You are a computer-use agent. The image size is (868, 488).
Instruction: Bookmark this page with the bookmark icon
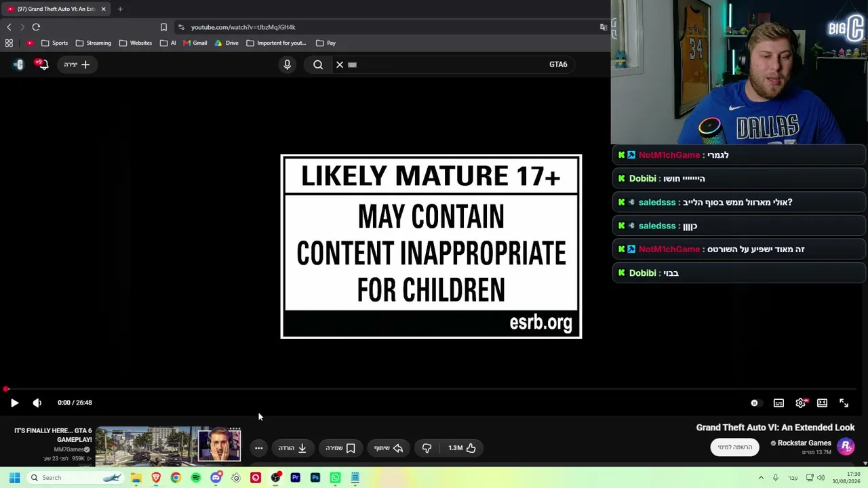163,27
